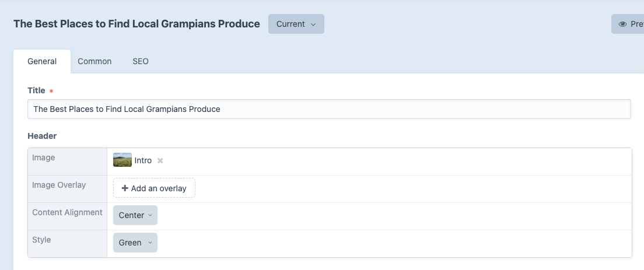The height and width of the screenshot is (270, 644).
Task: Click the Intro image thumbnail
Action: pos(123,160)
